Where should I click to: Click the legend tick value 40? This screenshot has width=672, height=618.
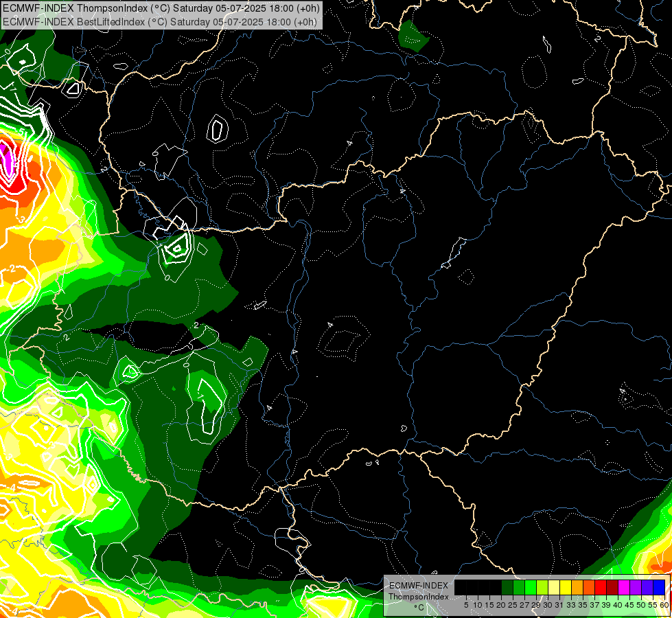pos(618,605)
